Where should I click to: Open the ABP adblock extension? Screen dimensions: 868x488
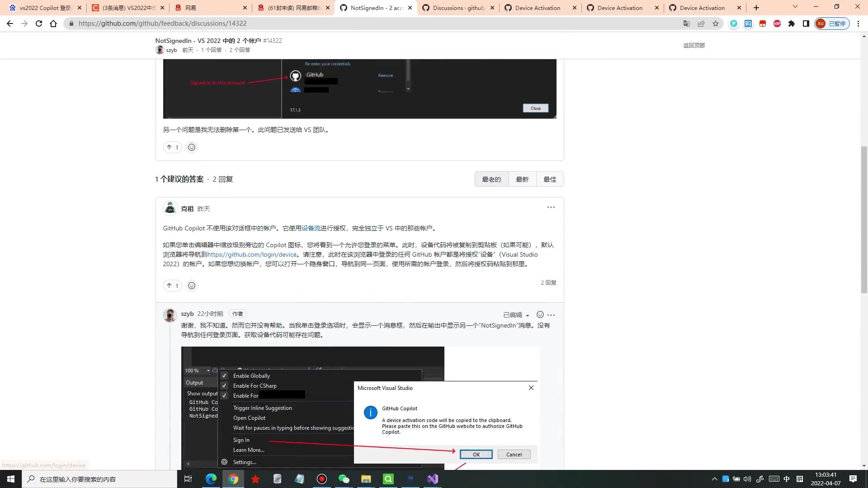point(777,23)
